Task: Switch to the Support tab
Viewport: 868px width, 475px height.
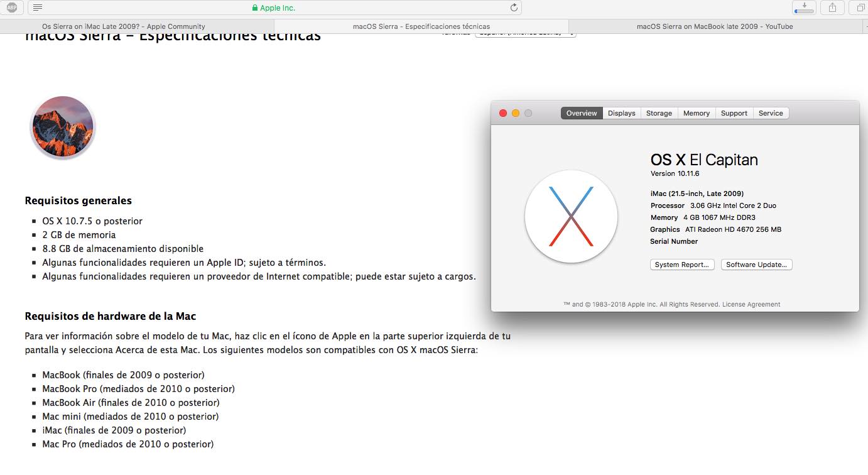Action: [734, 113]
